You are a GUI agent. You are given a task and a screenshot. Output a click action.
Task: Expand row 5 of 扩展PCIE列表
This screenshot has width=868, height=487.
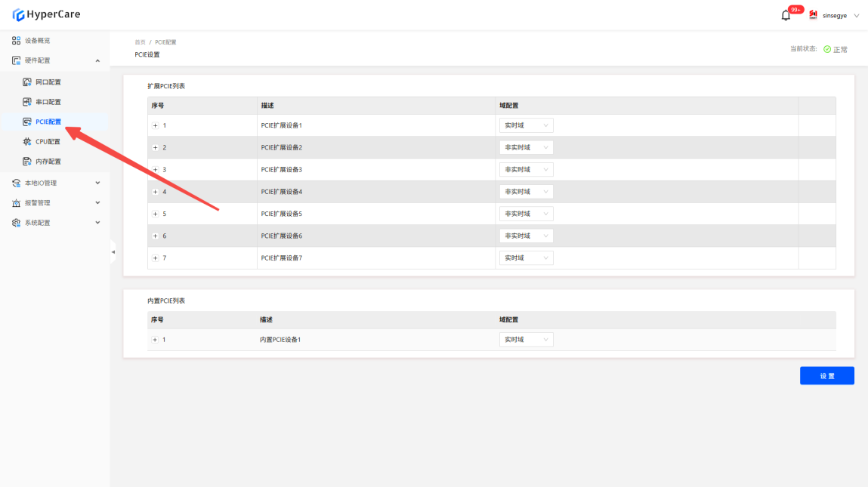point(156,214)
